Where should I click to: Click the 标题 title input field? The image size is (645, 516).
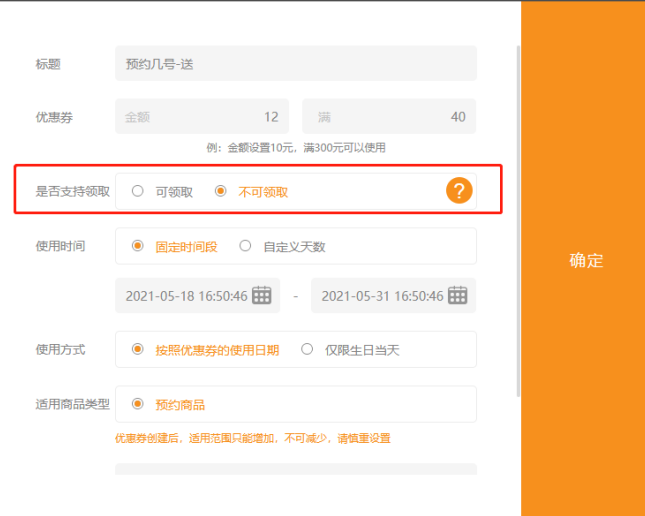pyautogui.click(x=295, y=64)
